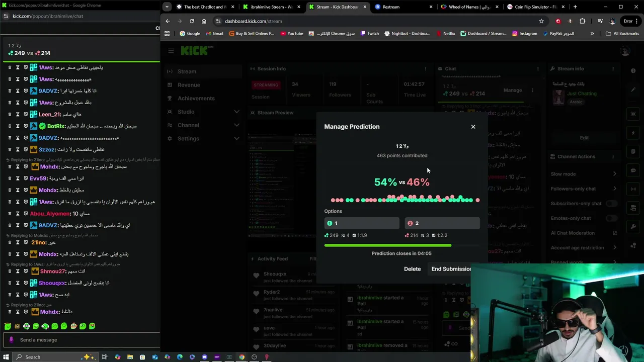Open Channel Actions three-dot menu
The image size is (644, 362).
coord(613,156)
